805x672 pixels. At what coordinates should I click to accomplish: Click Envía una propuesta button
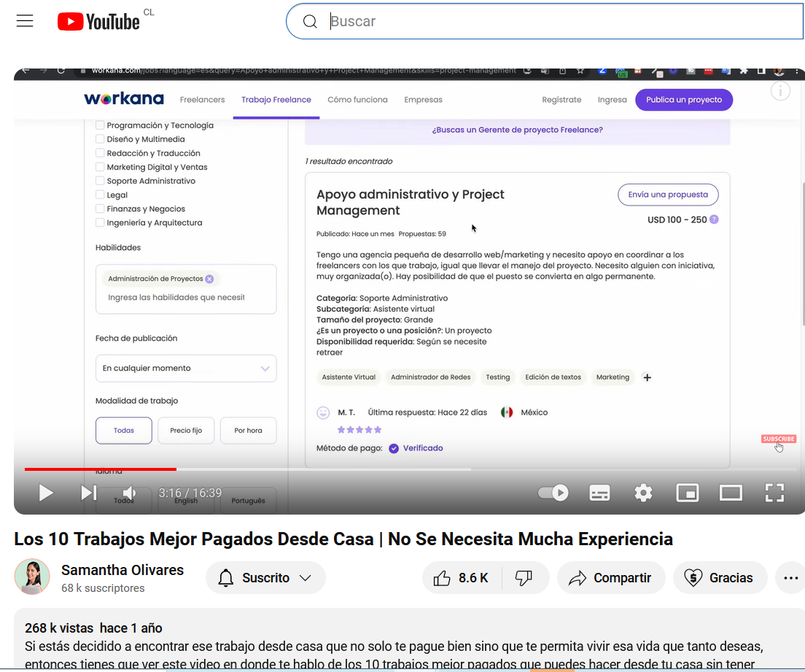pos(668,195)
